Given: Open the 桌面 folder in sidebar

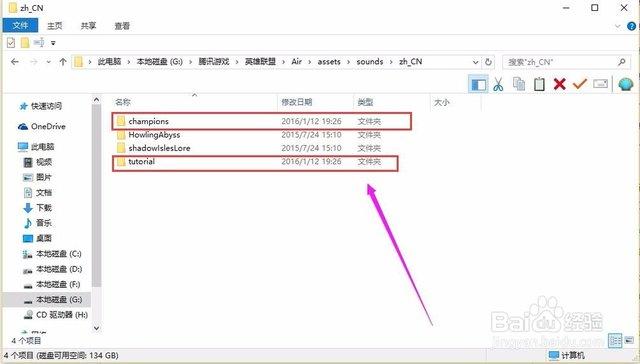Looking at the screenshot, I should (x=38, y=238).
